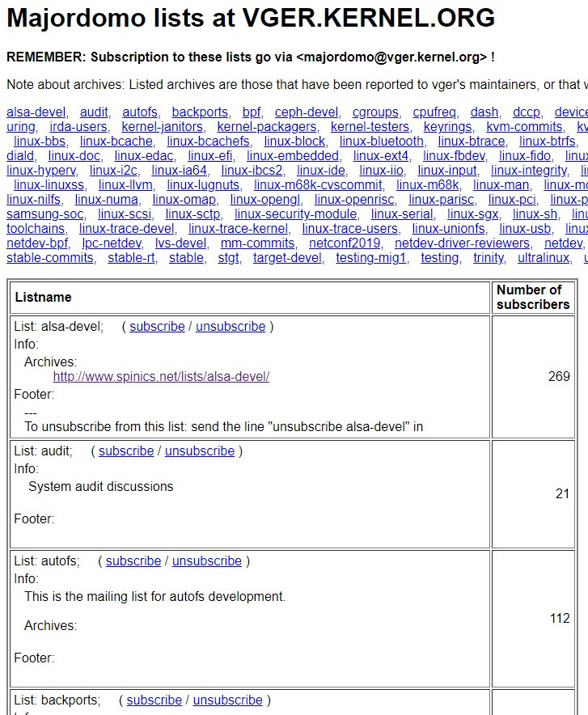Screen dimensions: 588x715
Task: Click the linux-numa link
Action: 106,200
